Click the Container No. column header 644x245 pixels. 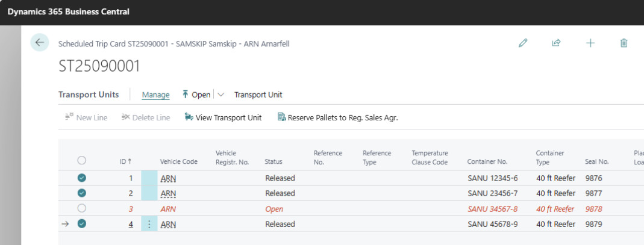[487, 161]
